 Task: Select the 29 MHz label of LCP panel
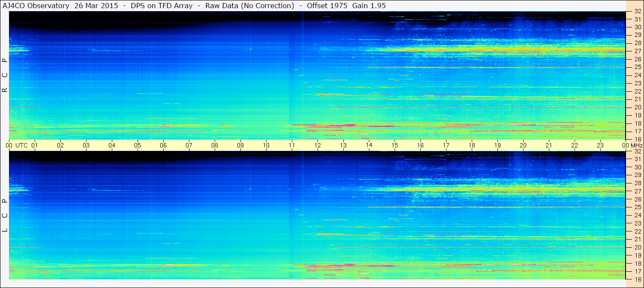point(638,175)
